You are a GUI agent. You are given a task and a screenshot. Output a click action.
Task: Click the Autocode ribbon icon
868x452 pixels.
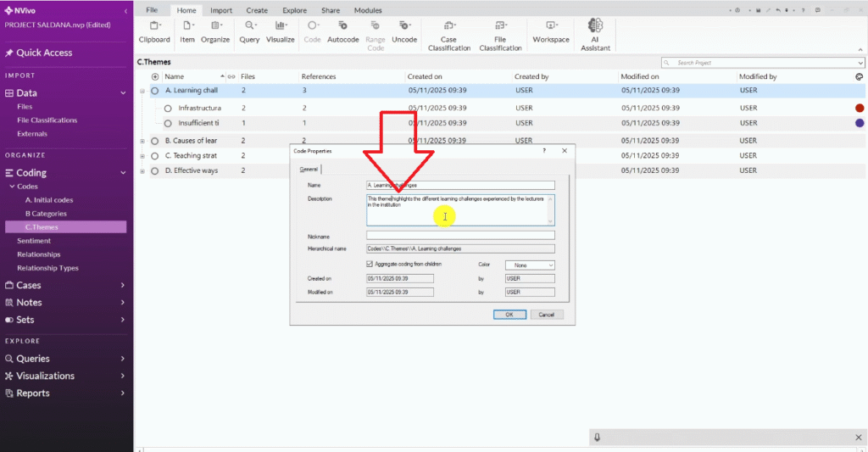pos(343,32)
